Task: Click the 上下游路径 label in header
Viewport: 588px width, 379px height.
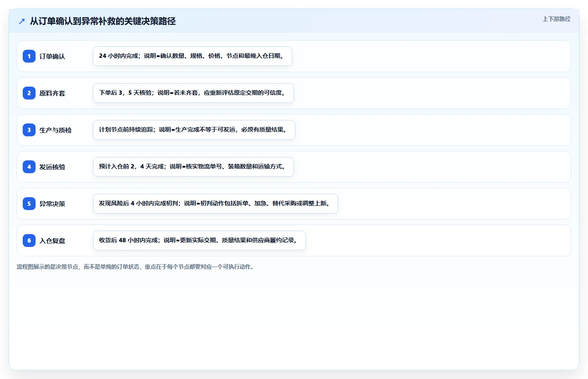Action: click(x=556, y=19)
